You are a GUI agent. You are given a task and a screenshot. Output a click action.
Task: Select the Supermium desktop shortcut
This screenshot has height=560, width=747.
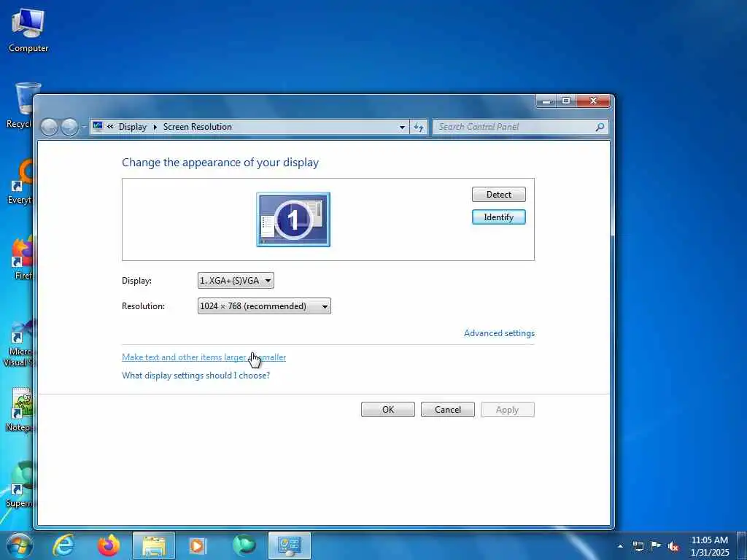(20, 485)
